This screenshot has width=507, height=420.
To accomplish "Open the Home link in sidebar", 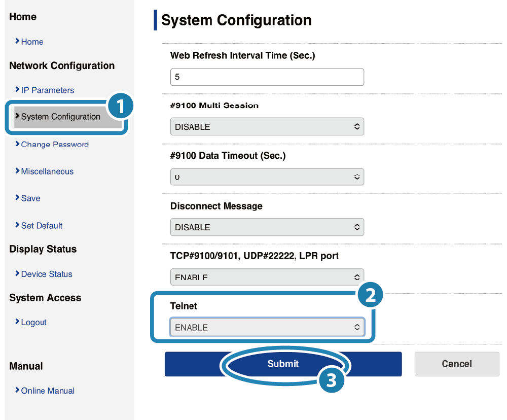I will 32,42.
